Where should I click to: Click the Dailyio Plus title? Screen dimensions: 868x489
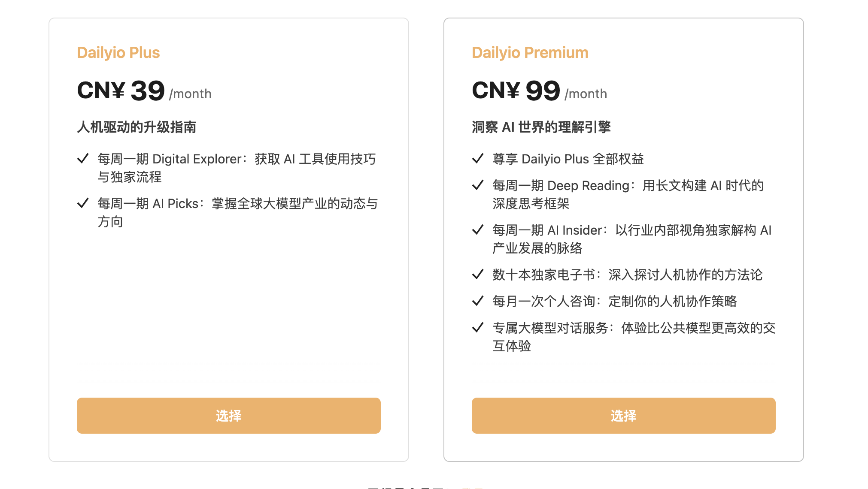pyautogui.click(x=118, y=53)
